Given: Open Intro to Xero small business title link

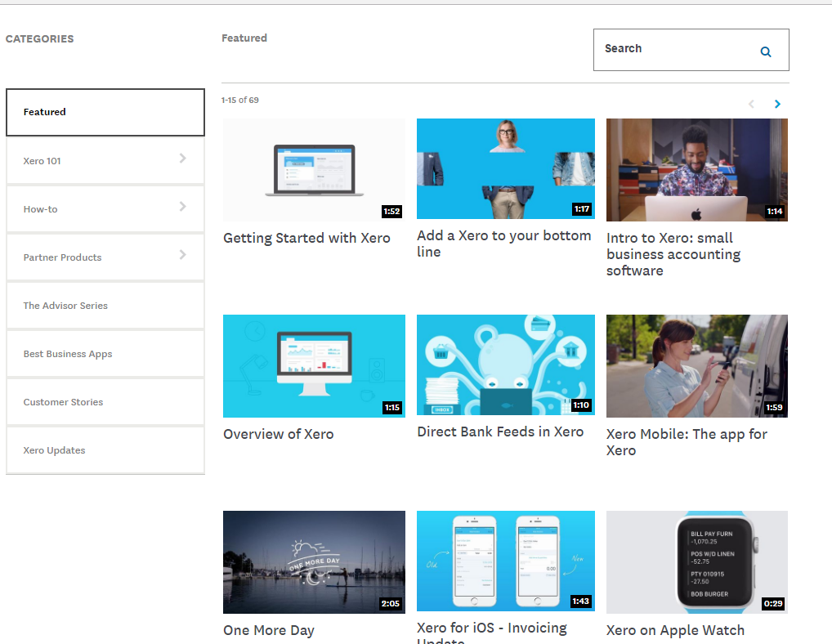Looking at the screenshot, I should 673,255.
